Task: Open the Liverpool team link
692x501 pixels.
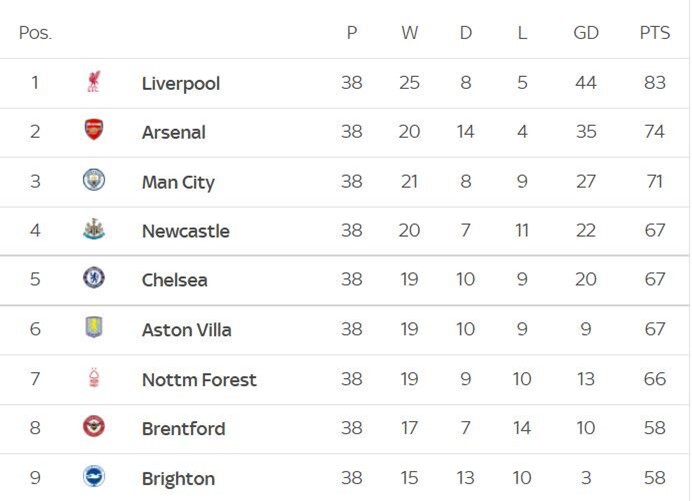Action: click(181, 83)
